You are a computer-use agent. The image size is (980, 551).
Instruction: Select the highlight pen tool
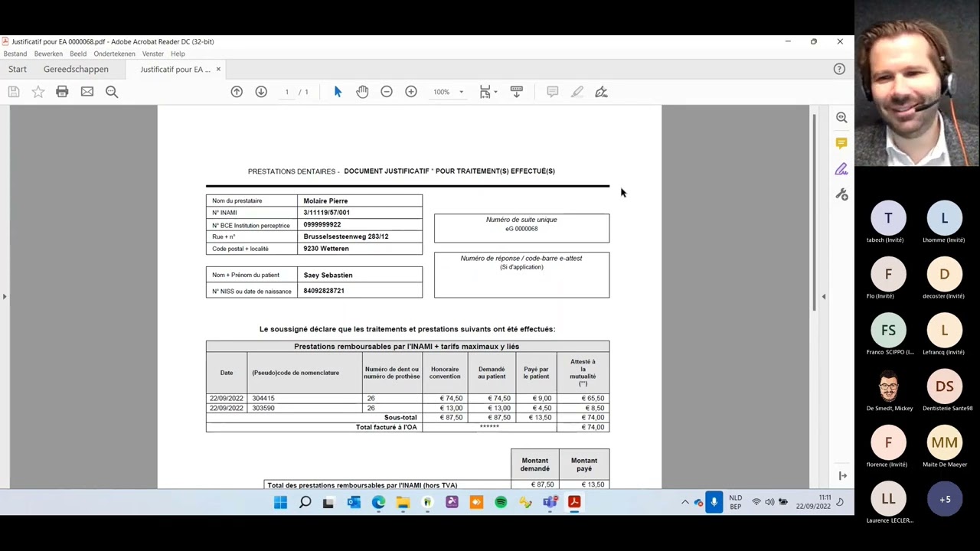577,92
